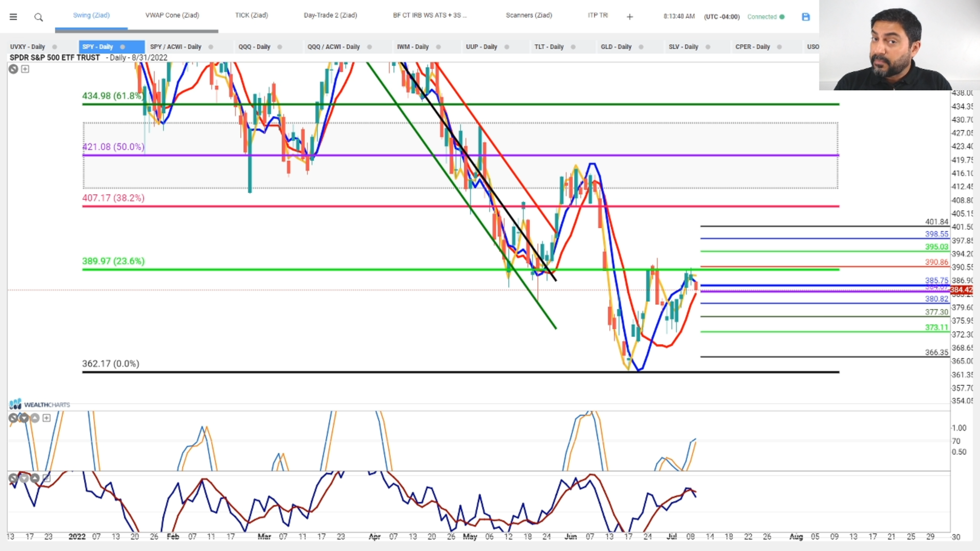Switch to the Swing (Ziad) workspace tab
The height and width of the screenshot is (551, 980).
pyautogui.click(x=91, y=15)
